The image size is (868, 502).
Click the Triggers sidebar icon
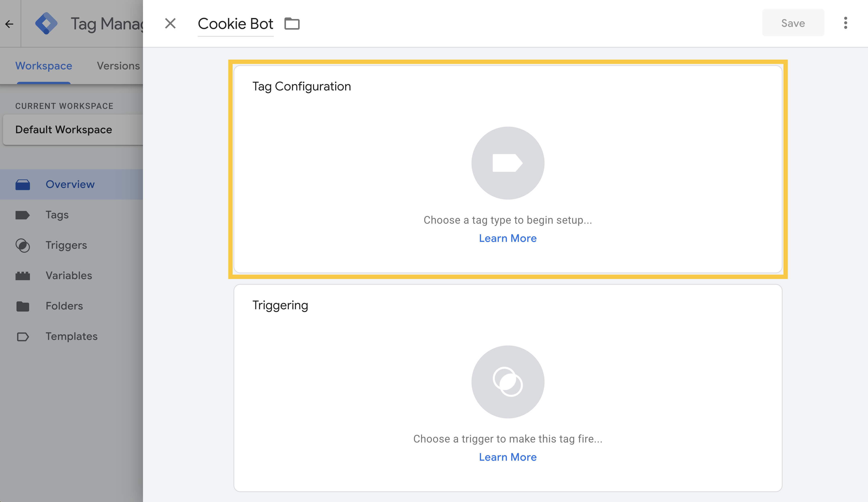pos(23,245)
